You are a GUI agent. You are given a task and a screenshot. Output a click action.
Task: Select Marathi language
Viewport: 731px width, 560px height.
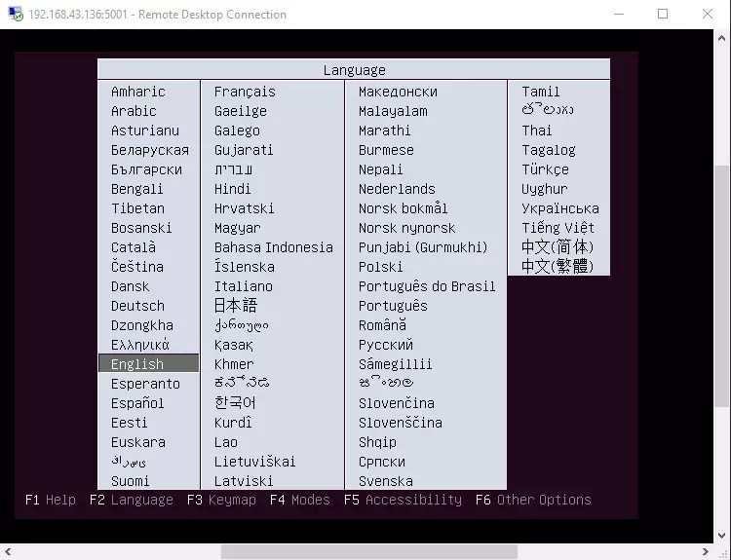[385, 131]
